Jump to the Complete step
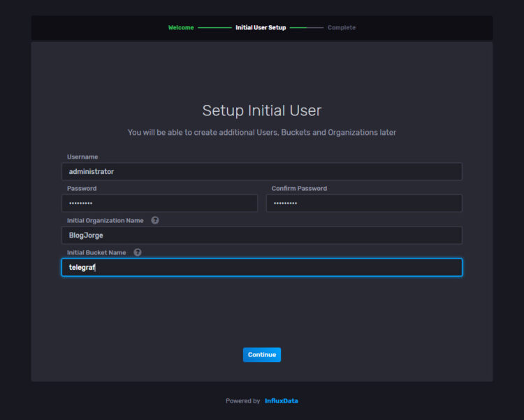524x420 pixels. (342, 28)
